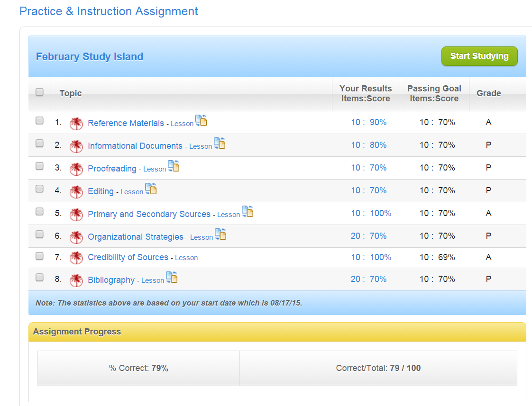Click the palm tree icon beside Informational Documents
The image size is (532, 406).
76,146
